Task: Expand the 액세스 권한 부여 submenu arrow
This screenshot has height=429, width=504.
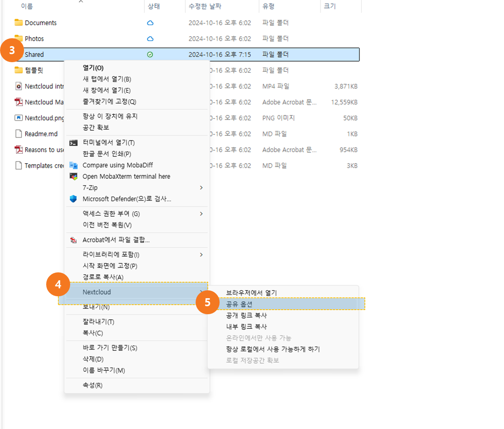Action: tap(201, 214)
